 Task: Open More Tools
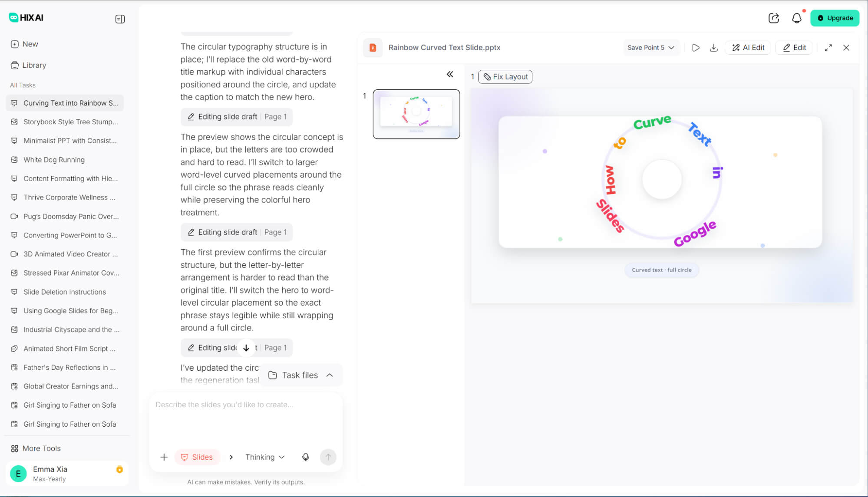coord(36,448)
